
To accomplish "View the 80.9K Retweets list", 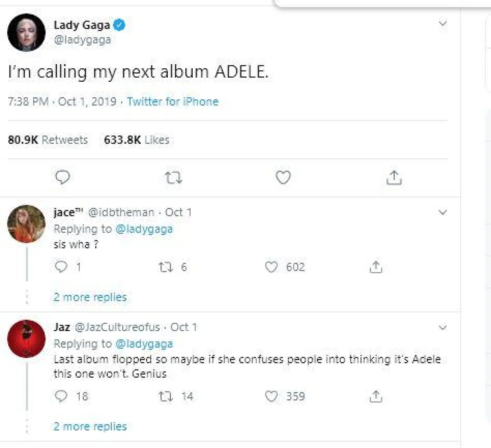I will point(48,140).
